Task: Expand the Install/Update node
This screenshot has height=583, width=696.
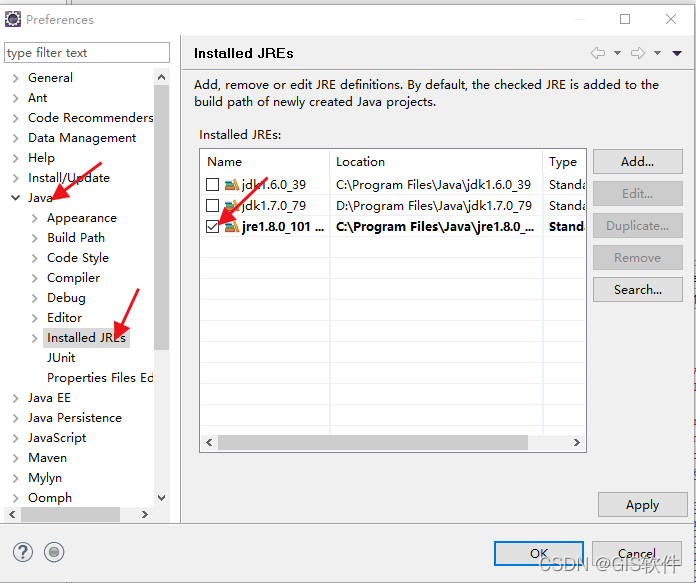Action: (x=16, y=178)
